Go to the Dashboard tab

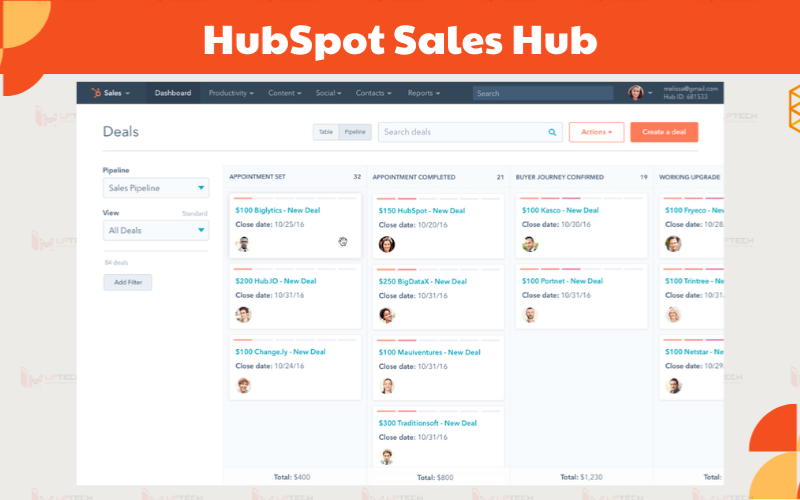173,93
